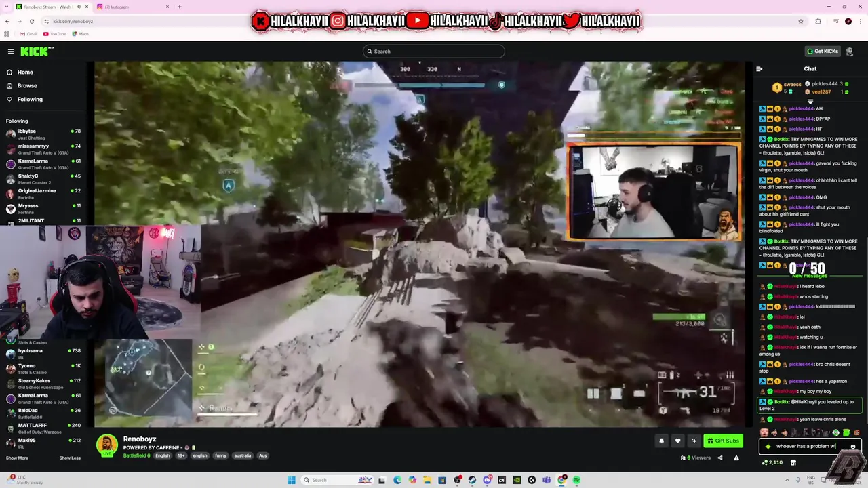868x488 pixels.
Task: Collapse the chat panel
Action: 759,69
